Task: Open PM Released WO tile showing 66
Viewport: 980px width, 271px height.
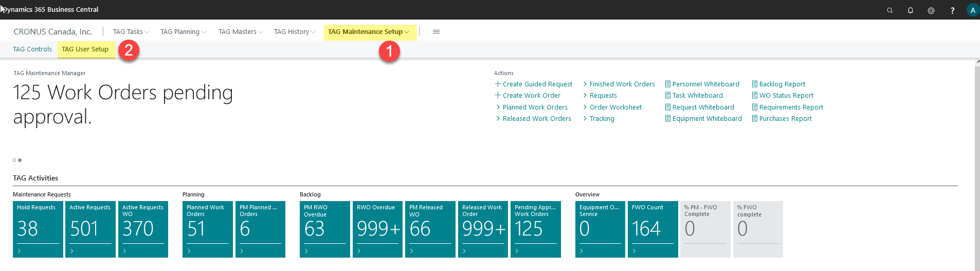Action: pos(430,229)
